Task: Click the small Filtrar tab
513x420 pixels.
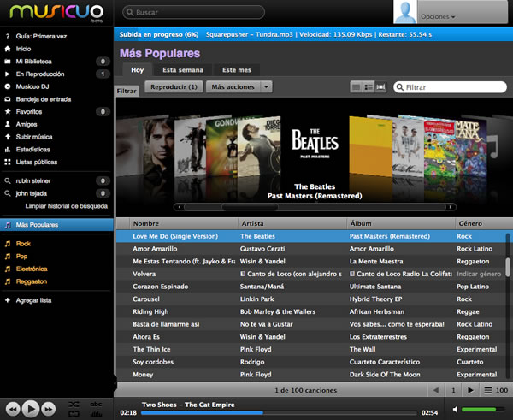Action: [127, 91]
